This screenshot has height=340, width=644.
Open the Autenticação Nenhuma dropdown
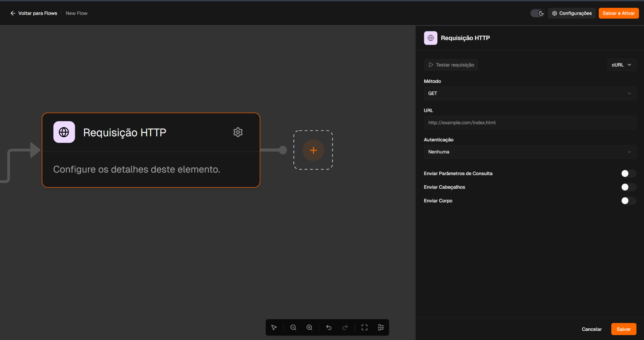coord(530,152)
